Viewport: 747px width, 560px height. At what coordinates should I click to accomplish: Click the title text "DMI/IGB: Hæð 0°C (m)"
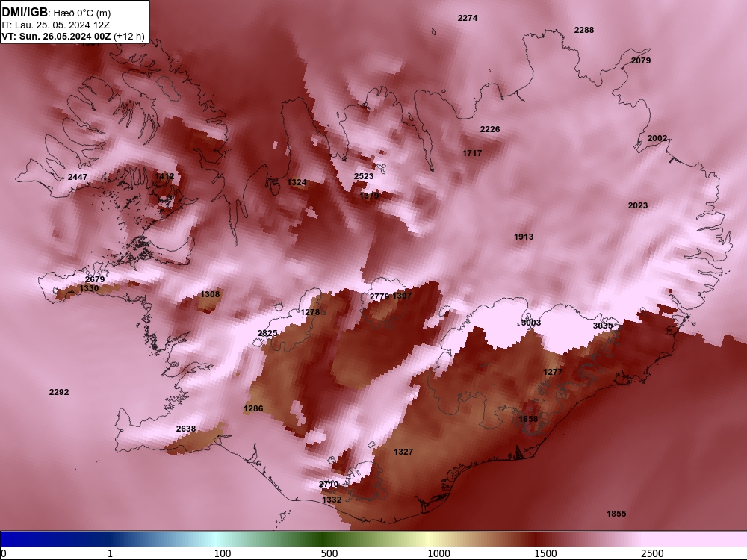pos(56,13)
